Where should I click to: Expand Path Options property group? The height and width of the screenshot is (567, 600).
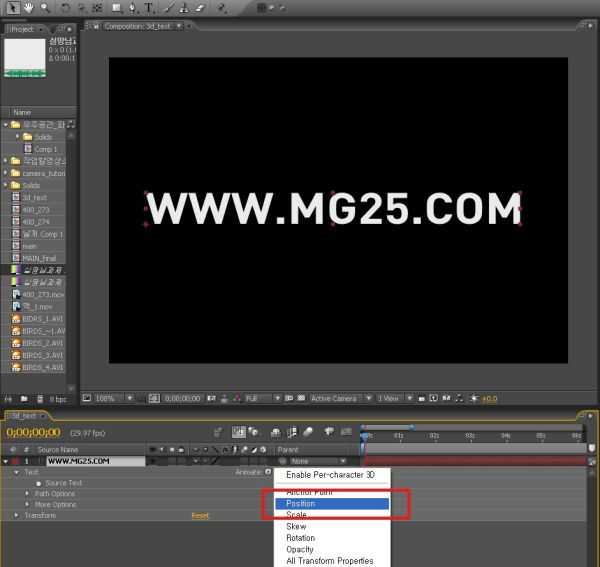(27, 494)
